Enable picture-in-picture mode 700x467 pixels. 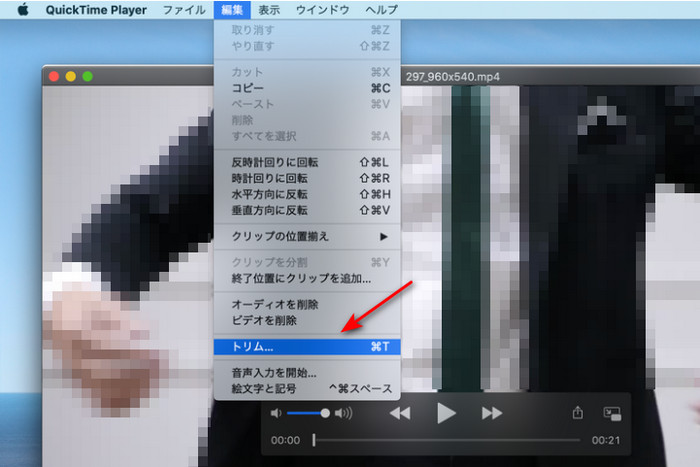(612, 413)
